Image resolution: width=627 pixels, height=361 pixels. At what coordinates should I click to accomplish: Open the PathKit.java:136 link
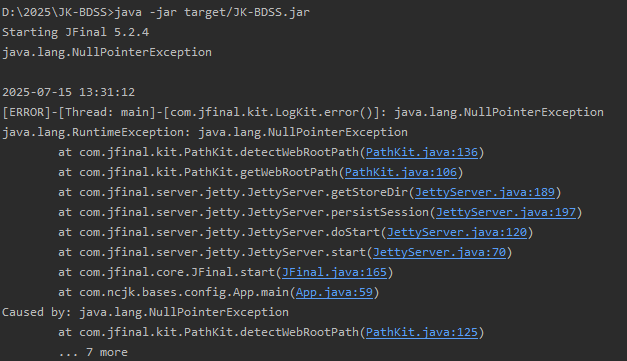tap(422, 152)
